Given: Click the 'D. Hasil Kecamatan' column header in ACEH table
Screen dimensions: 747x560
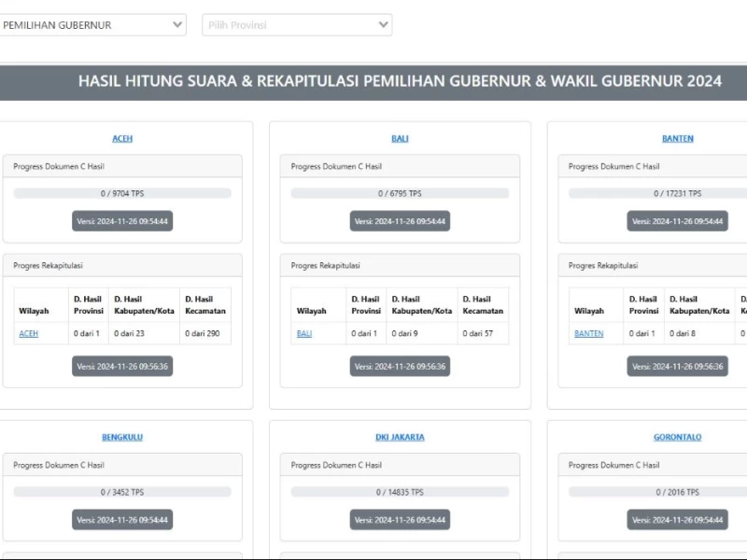Looking at the screenshot, I should pos(205,305).
